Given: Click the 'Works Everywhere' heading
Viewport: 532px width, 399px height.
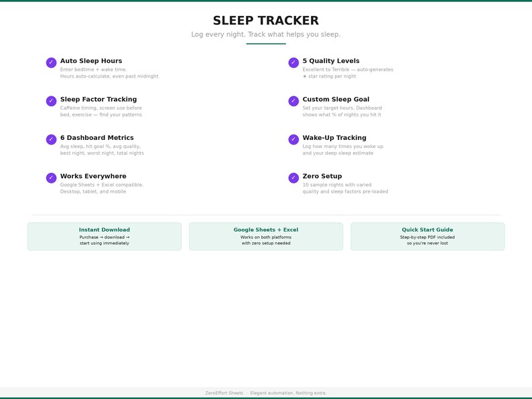Looking at the screenshot, I should coord(93,176).
